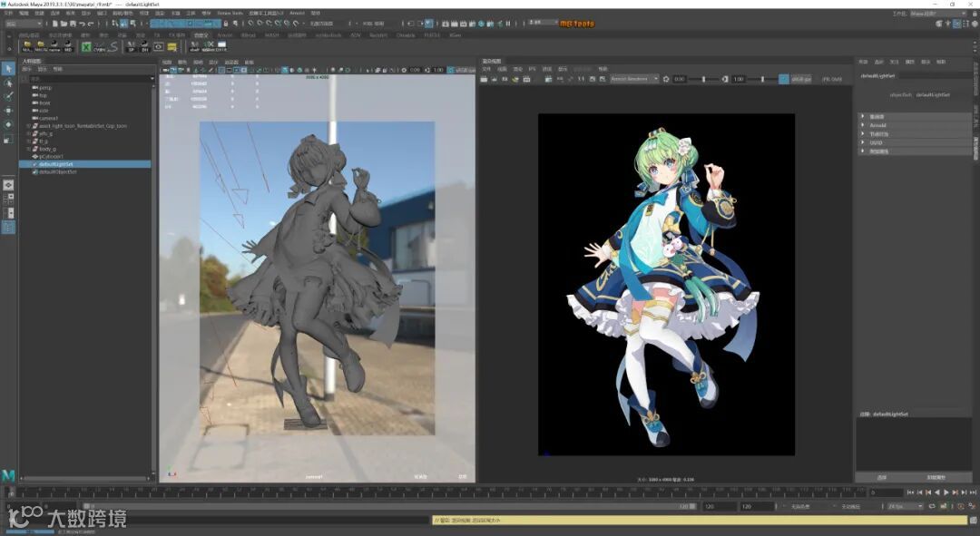Viewport: 980px width, 536px height.
Task: Toggle Render View color management button
Action: pos(784,79)
